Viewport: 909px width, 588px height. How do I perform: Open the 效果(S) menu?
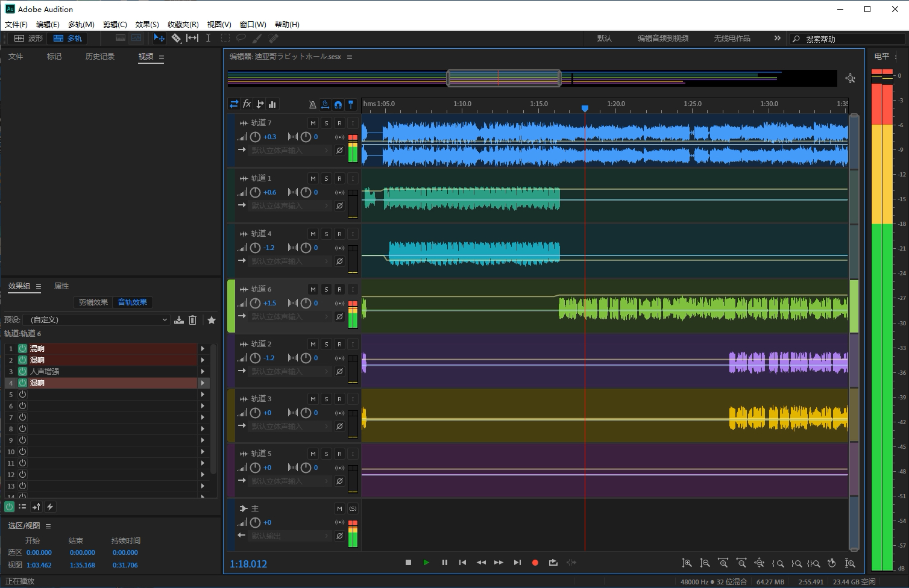[147, 24]
